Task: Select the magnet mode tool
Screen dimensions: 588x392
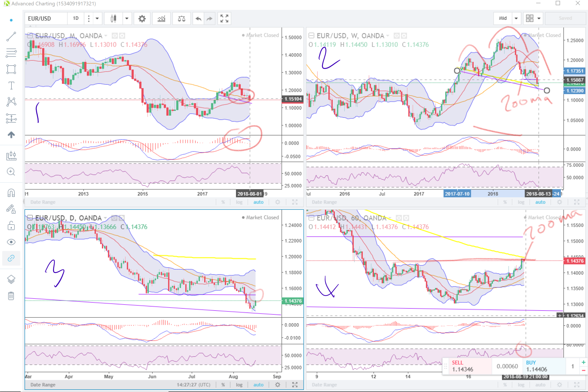Action: click(x=11, y=193)
